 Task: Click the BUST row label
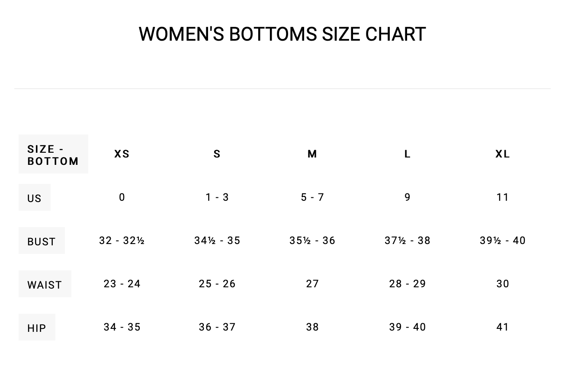point(42,241)
